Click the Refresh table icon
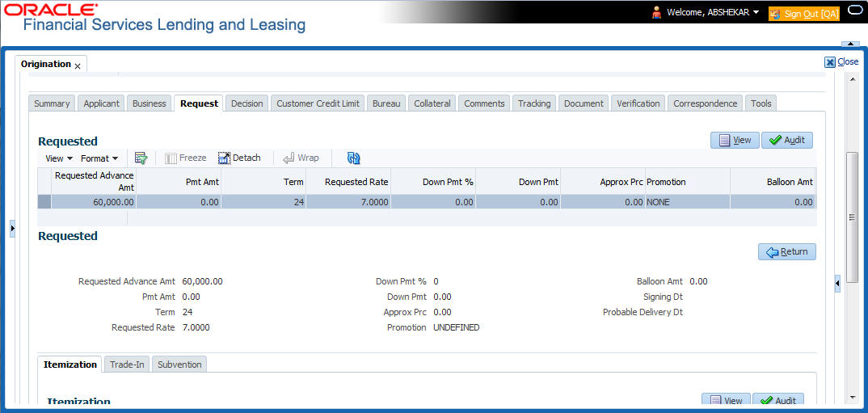868x413 pixels. 354,158
